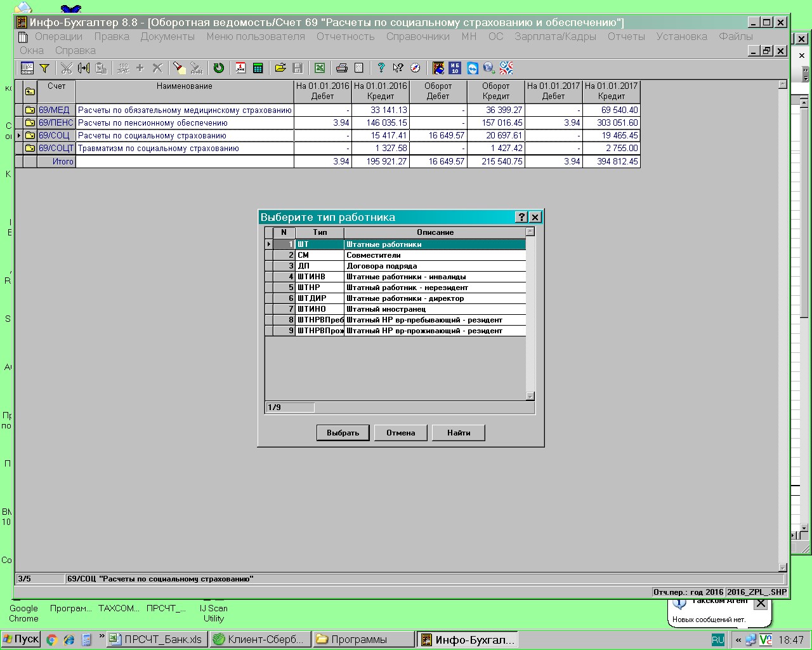
Task: Open the calendar date icon
Action: [241, 68]
